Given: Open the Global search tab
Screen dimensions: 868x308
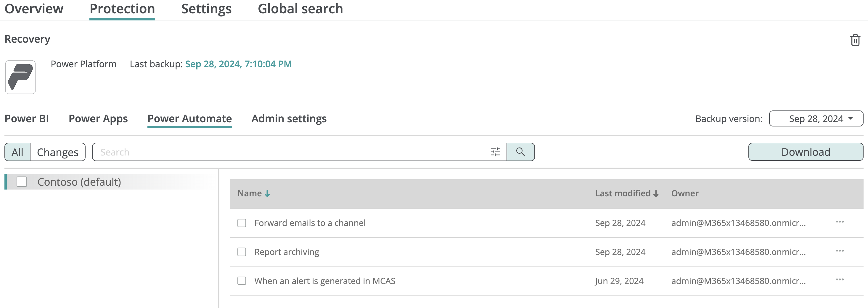Looking at the screenshot, I should [x=300, y=9].
